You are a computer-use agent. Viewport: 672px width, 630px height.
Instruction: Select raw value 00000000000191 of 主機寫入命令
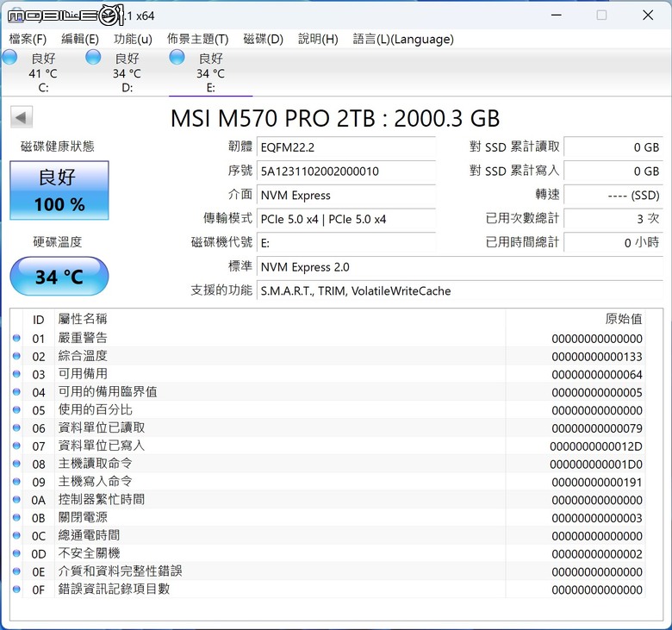(x=597, y=483)
